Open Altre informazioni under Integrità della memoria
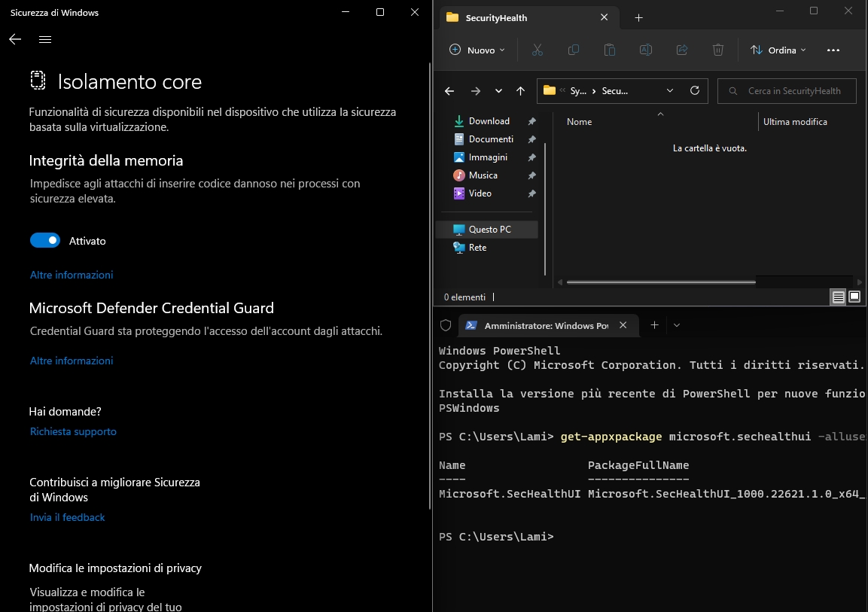This screenshot has width=868, height=612. [x=72, y=275]
